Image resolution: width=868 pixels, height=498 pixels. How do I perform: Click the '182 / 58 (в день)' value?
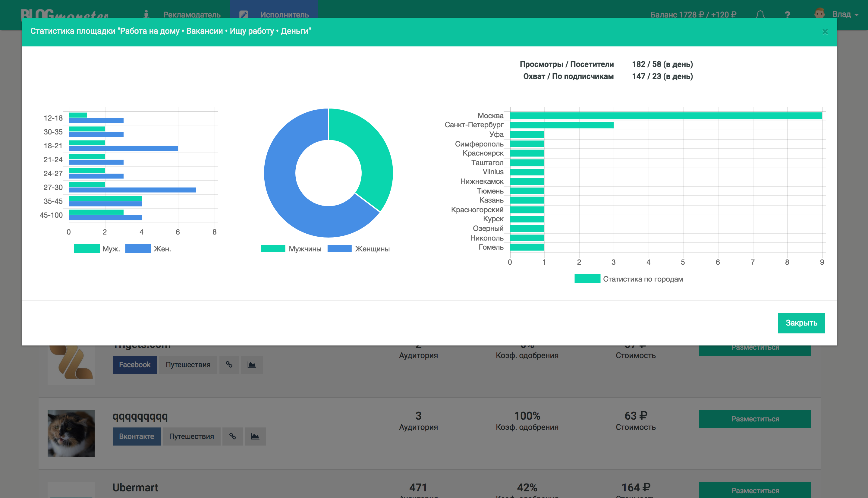[662, 64]
